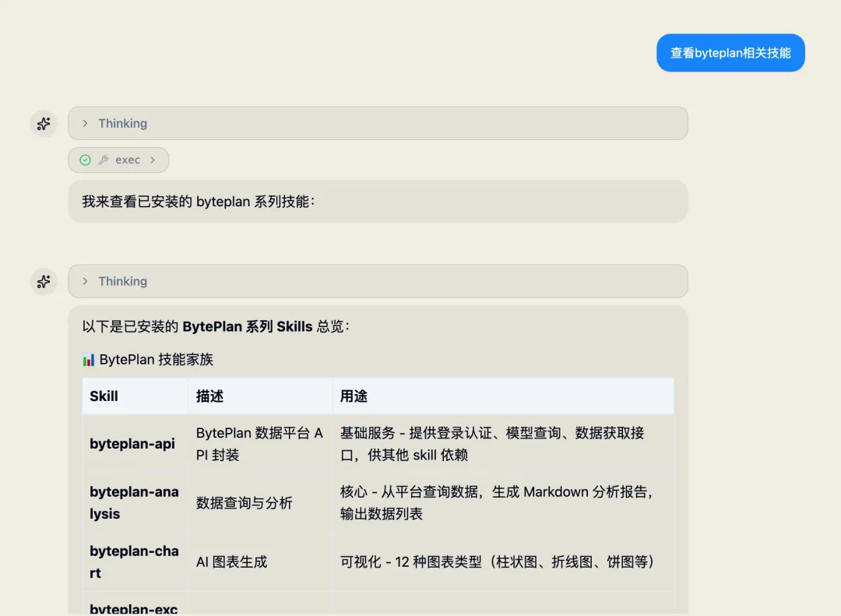841x616 pixels.
Task: Click the description BytePlan 数据平台 API 封装
Action: (x=261, y=444)
